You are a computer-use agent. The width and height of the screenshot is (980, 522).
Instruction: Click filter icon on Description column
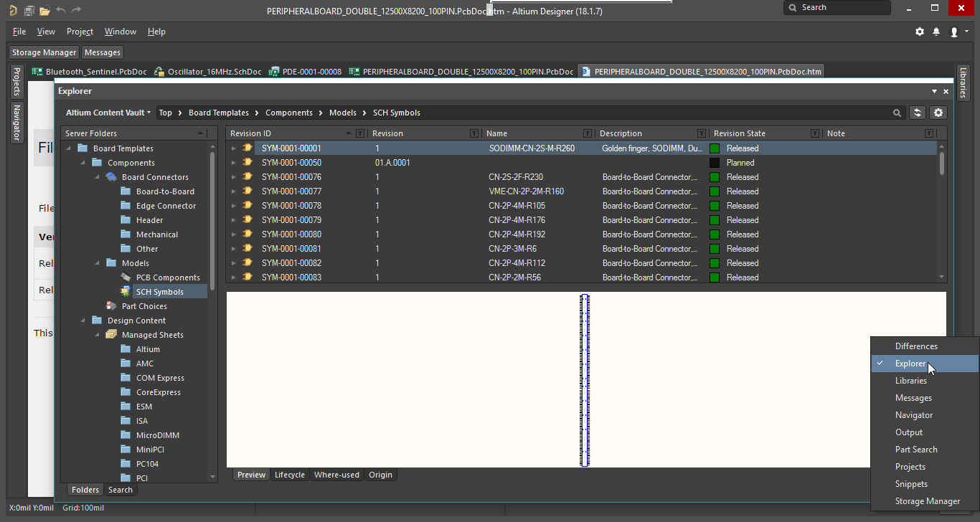coord(702,133)
